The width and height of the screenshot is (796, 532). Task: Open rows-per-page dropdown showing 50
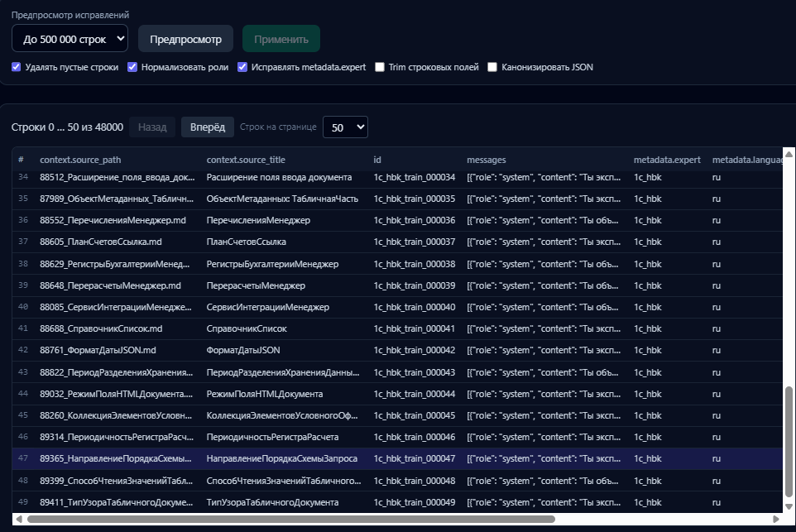click(x=345, y=127)
